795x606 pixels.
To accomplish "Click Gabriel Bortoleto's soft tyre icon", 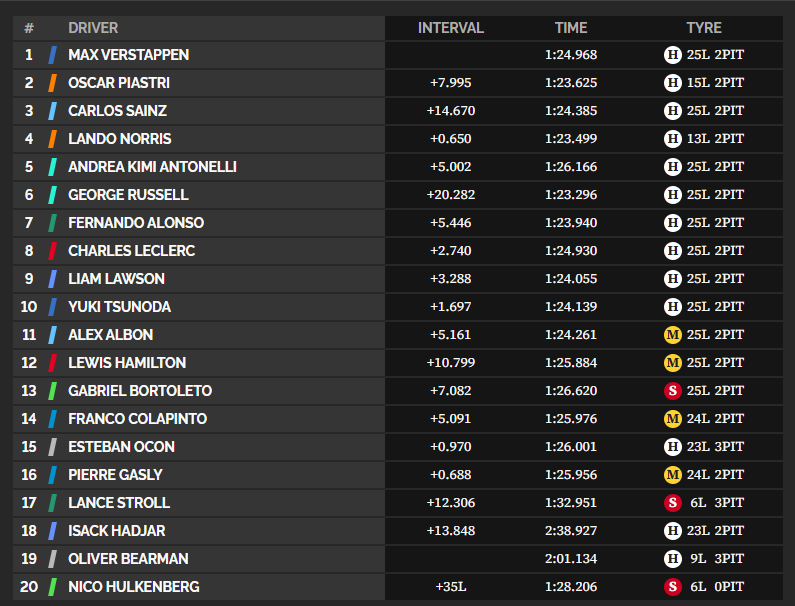I will click(673, 391).
